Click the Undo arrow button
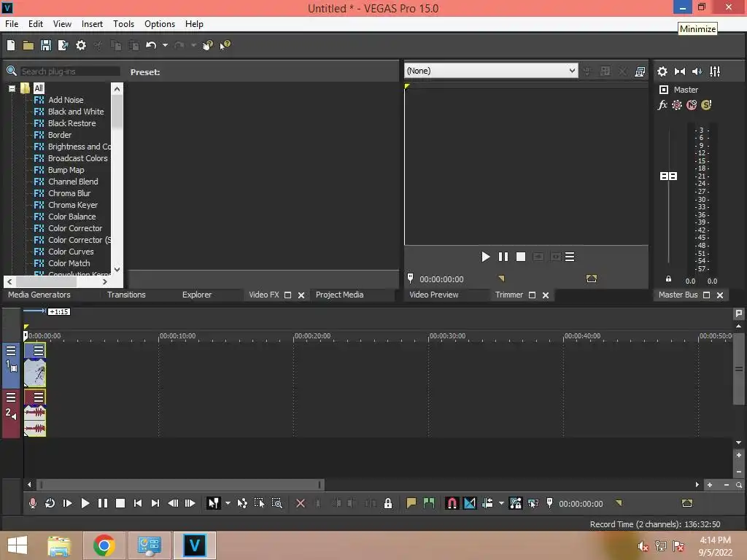 pyautogui.click(x=151, y=45)
